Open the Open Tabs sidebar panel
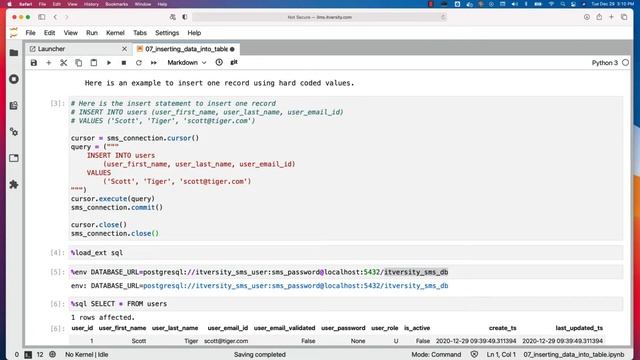The width and height of the screenshot is (640, 360). (x=14, y=158)
